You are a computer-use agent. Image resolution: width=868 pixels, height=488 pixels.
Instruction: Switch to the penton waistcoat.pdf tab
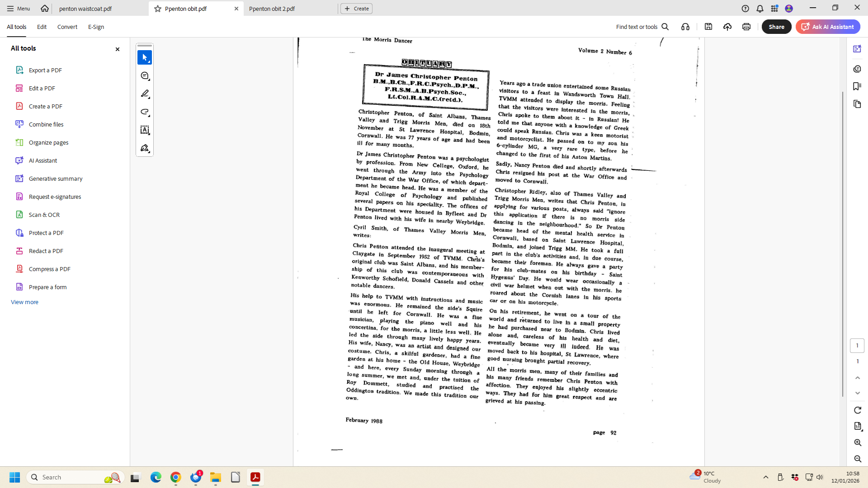pos(85,9)
